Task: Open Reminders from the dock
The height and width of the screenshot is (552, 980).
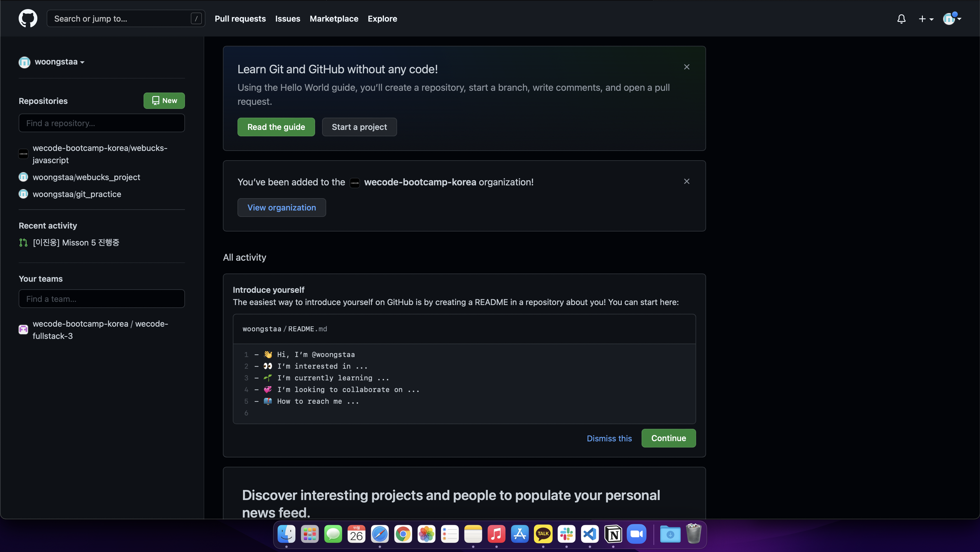Action: [x=450, y=534]
